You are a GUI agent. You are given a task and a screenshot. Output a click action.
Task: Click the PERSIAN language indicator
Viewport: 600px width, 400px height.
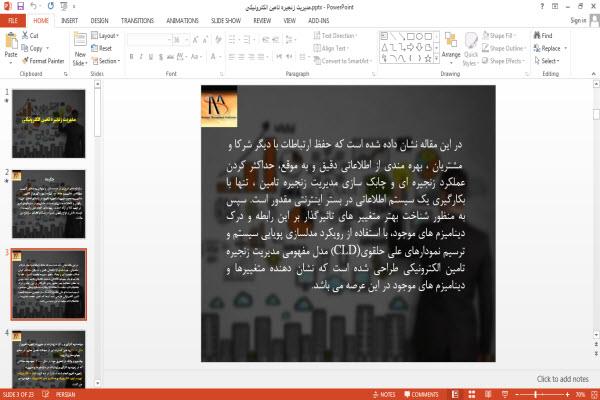65,394
